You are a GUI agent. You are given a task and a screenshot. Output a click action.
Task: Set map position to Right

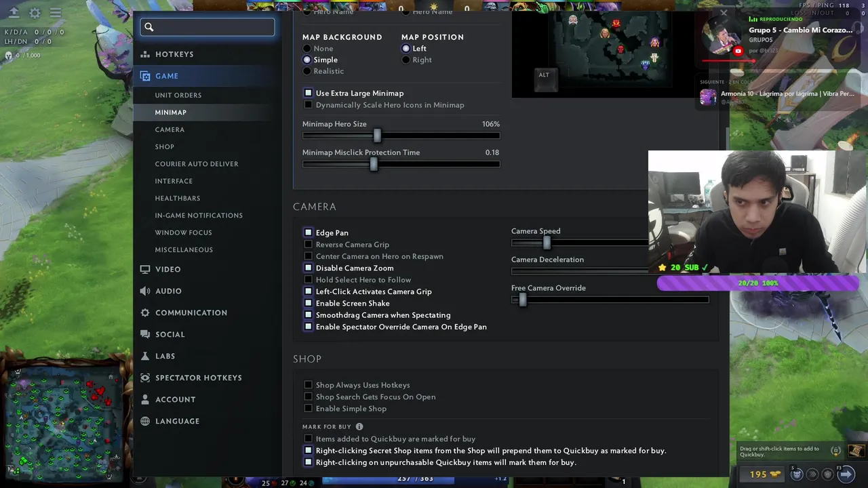[406, 60]
